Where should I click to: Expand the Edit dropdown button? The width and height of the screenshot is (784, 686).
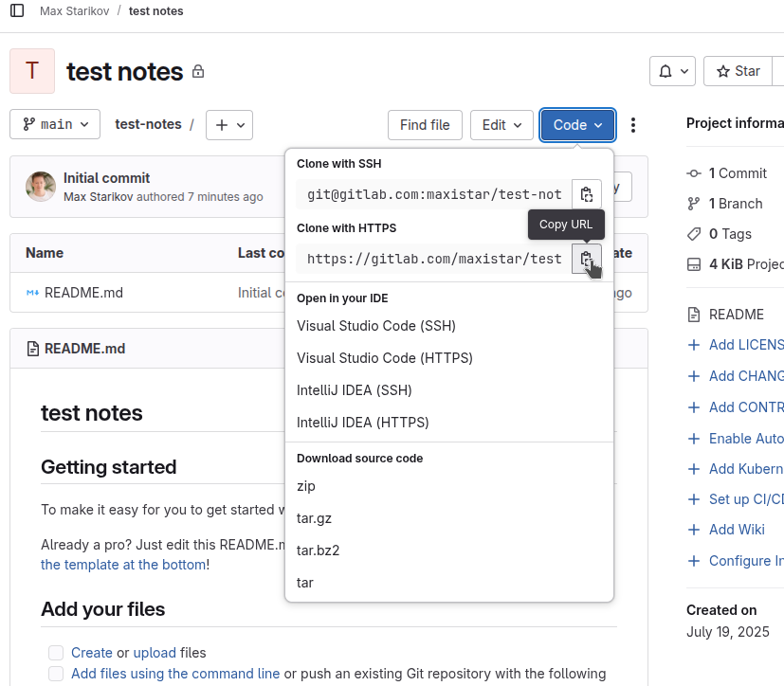[501, 125]
